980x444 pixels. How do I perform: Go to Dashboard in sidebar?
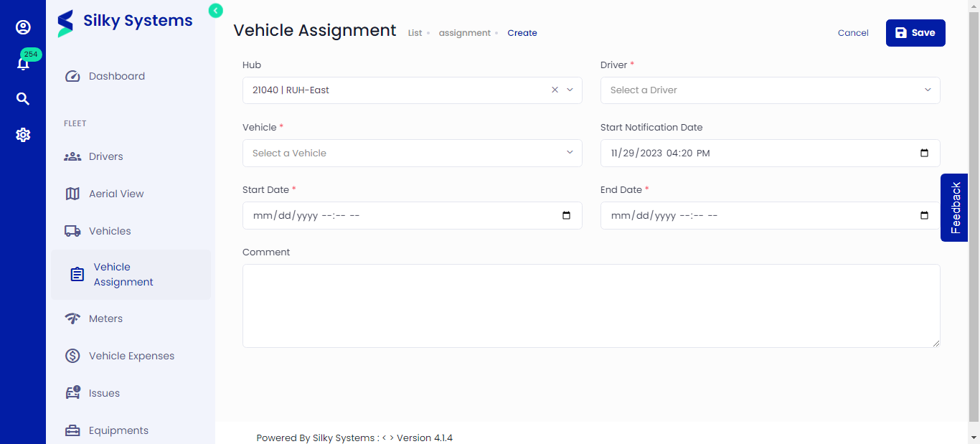tap(116, 76)
